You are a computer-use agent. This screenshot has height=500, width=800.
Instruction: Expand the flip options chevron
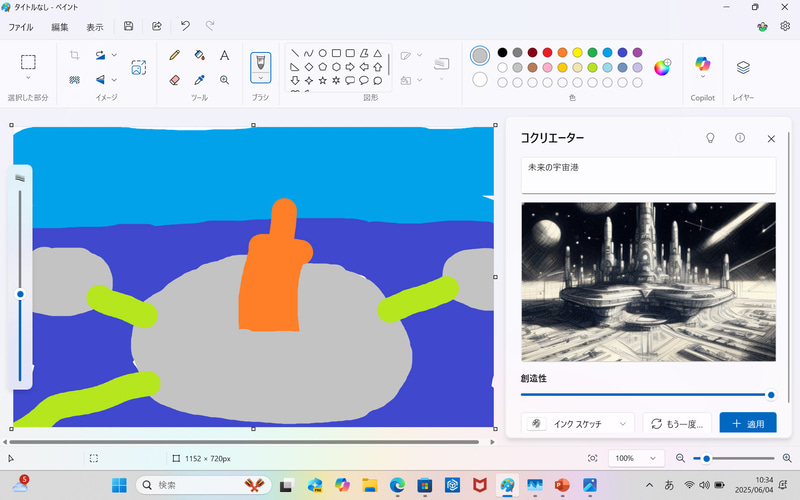point(114,80)
